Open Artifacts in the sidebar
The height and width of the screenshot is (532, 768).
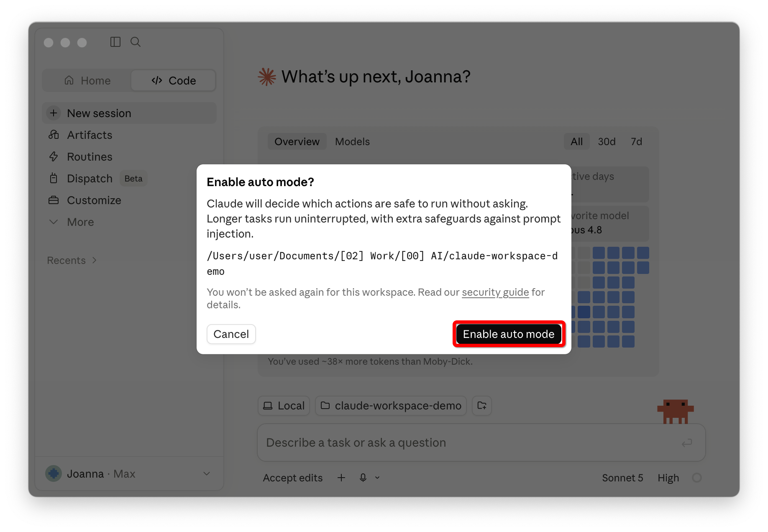(x=129, y=135)
